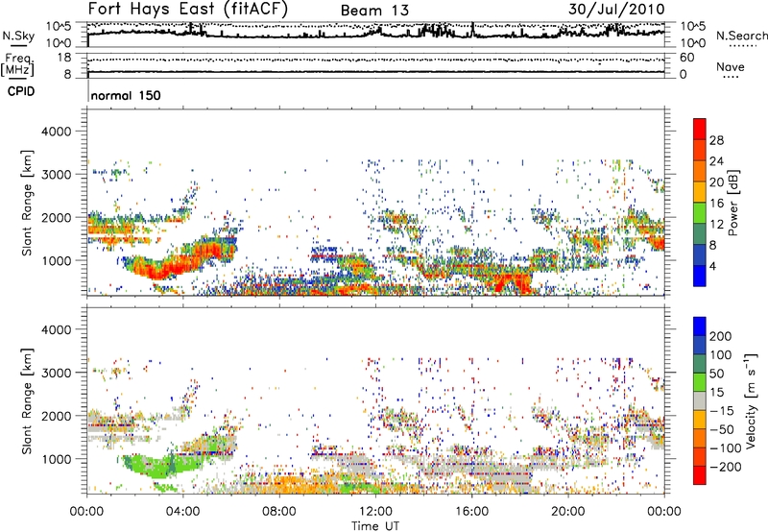
Task: Click the gray segment of velocity colorbar
Action: click(x=700, y=401)
